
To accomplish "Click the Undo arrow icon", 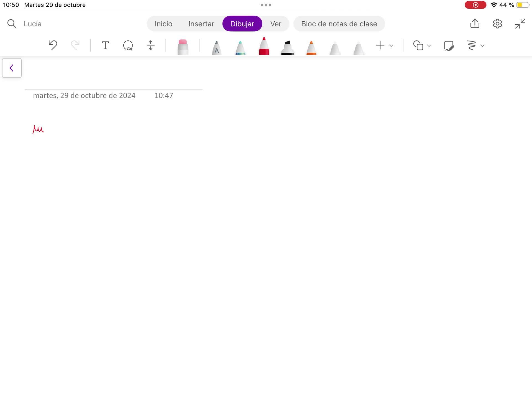I will click(x=53, y=45).
